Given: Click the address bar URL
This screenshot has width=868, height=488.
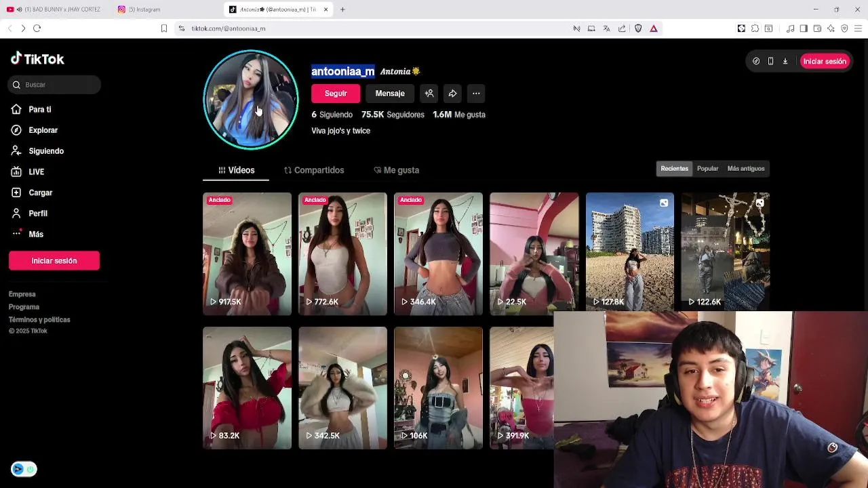Looking at the screenshot, I should [229, 28].
